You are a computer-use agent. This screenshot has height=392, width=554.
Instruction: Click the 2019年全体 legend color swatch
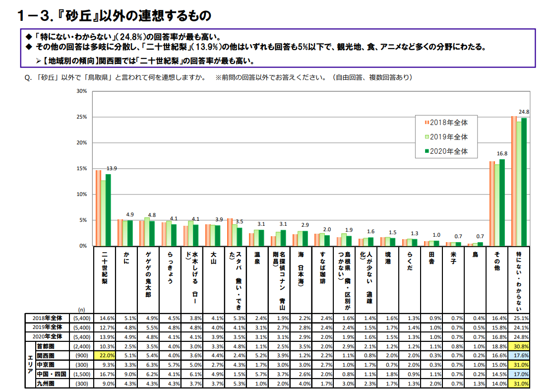[427, 137]
